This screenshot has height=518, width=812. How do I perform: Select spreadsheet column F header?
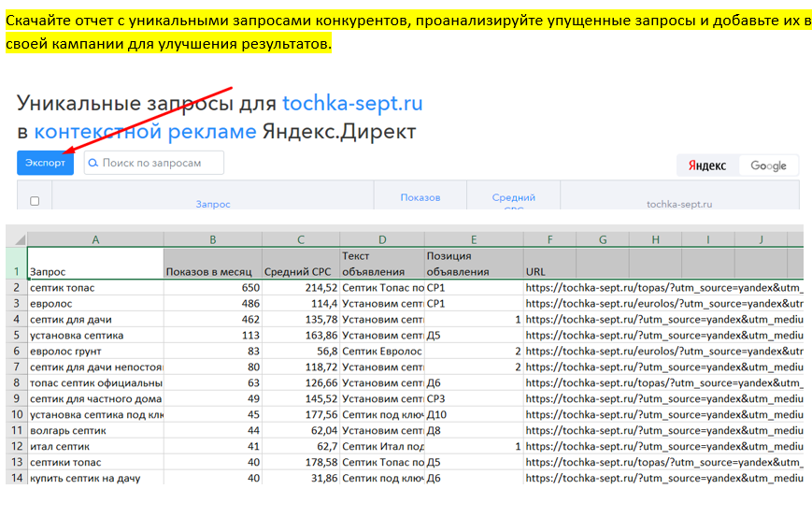[x=550, y=239]
